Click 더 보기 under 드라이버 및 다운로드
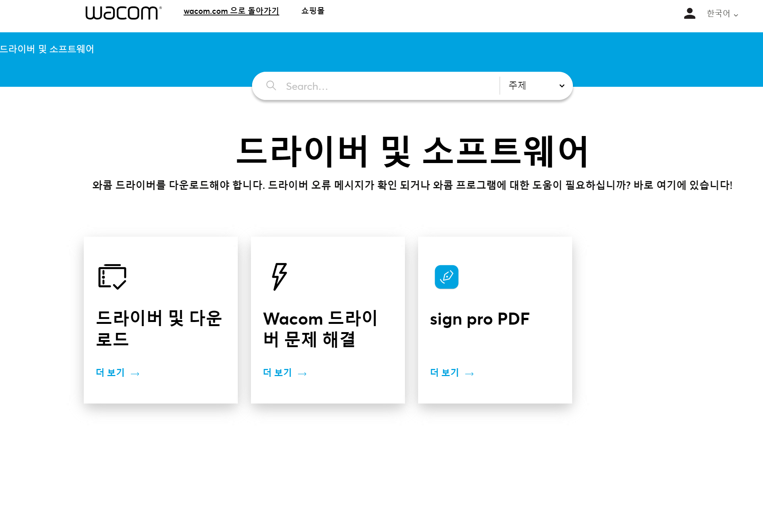Screen dimensions: 763x532 tap(118, 373)
